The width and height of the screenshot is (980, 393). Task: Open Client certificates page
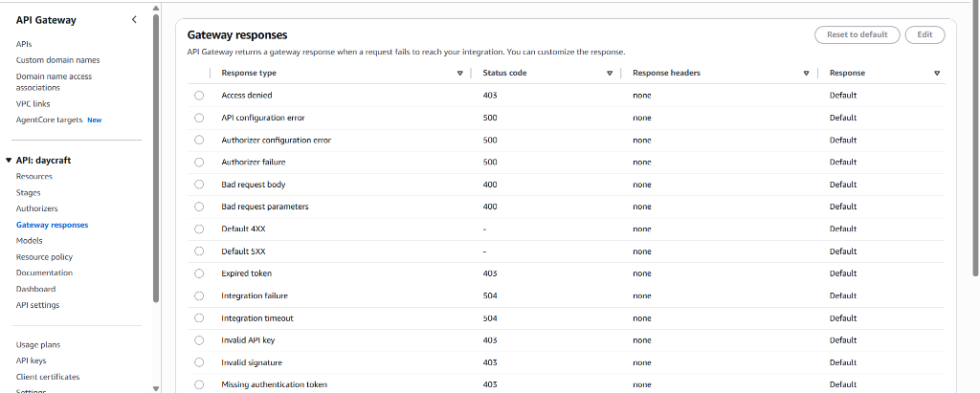[x=48, y=377]
